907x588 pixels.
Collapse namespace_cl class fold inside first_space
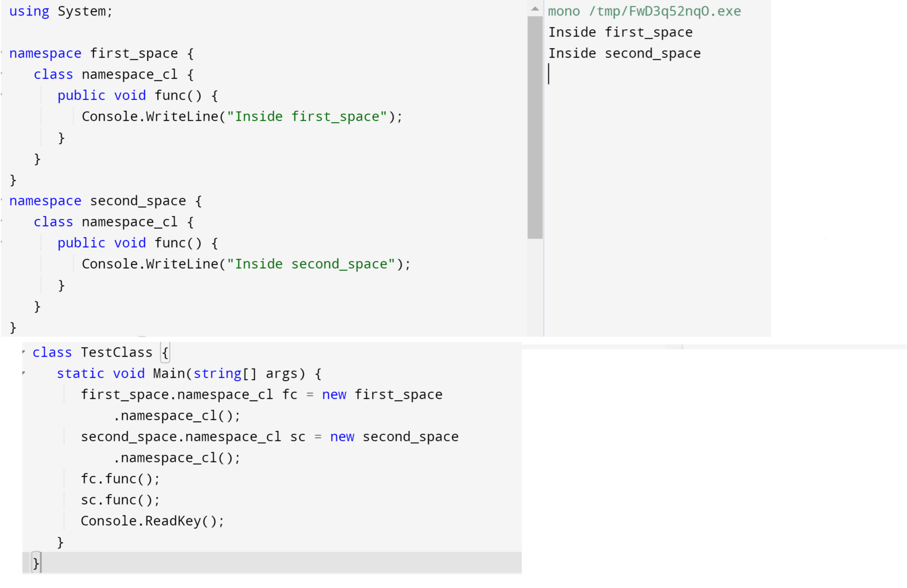point(2,74)
